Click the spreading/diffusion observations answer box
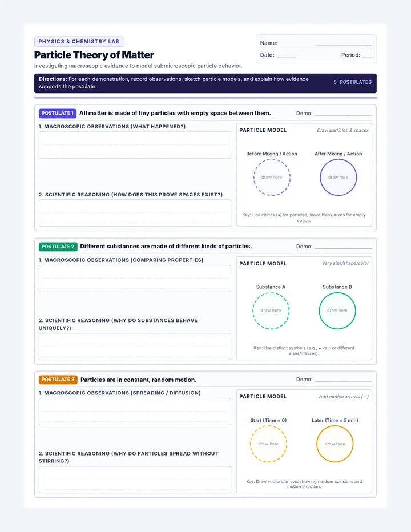The image size is (411, 532). pos(135,412)
